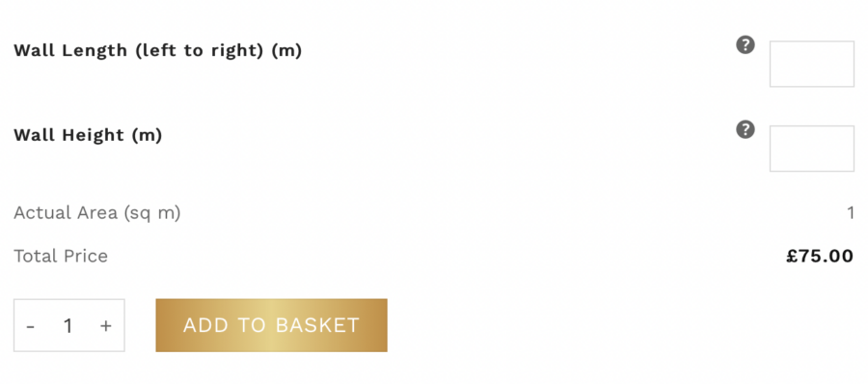
Task: Click the gold ADD TO BASKET button text
Action: [x=271, y=325]
